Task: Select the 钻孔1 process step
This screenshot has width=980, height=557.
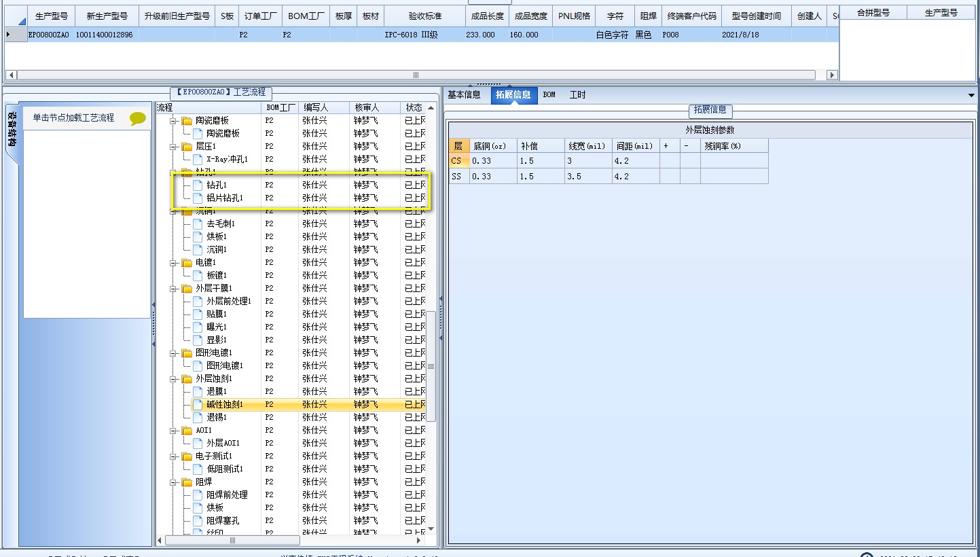Action: pos(217,185)
